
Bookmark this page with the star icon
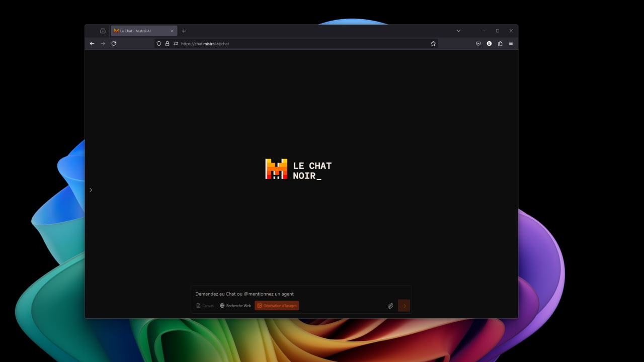pos(433,44)
